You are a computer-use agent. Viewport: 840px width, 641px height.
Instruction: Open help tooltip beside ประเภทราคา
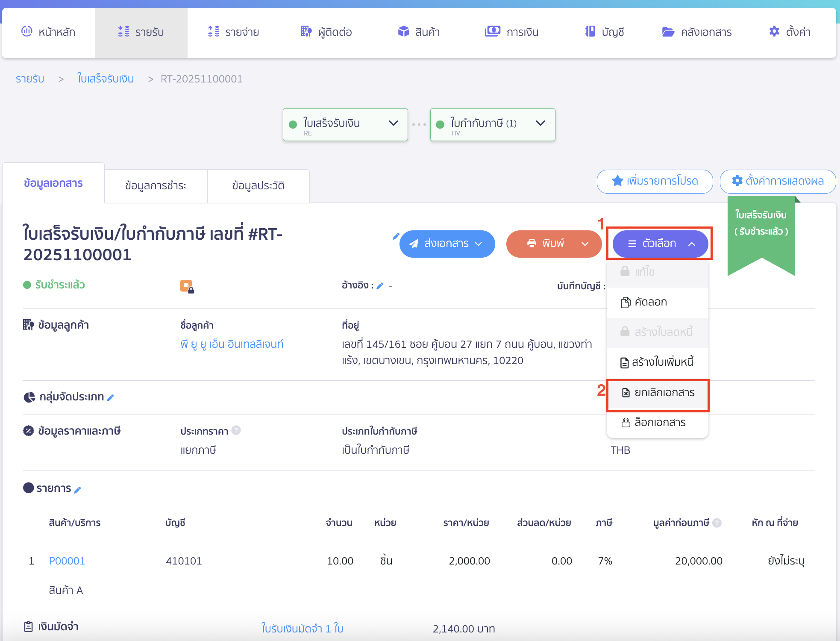tap(236, 431)
